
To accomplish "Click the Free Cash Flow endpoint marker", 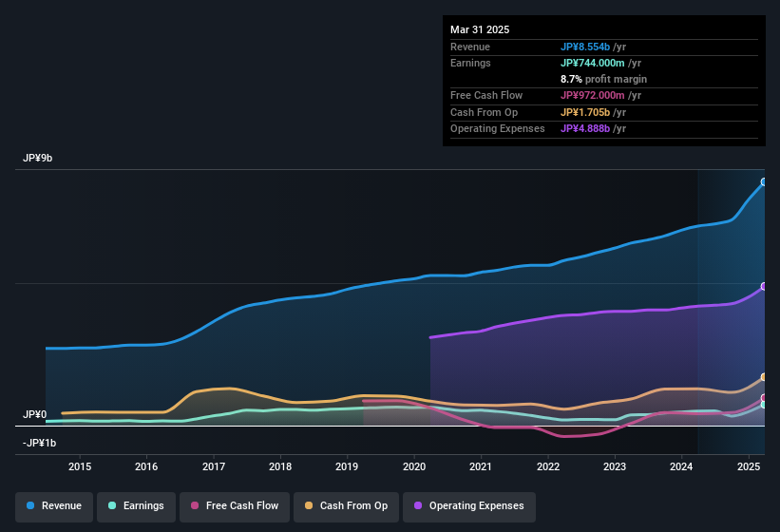I will [764, 398].
